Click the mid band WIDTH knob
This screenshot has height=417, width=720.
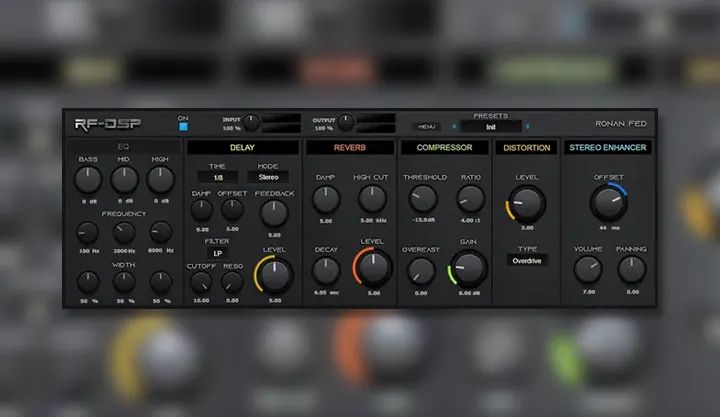[124, 282]
